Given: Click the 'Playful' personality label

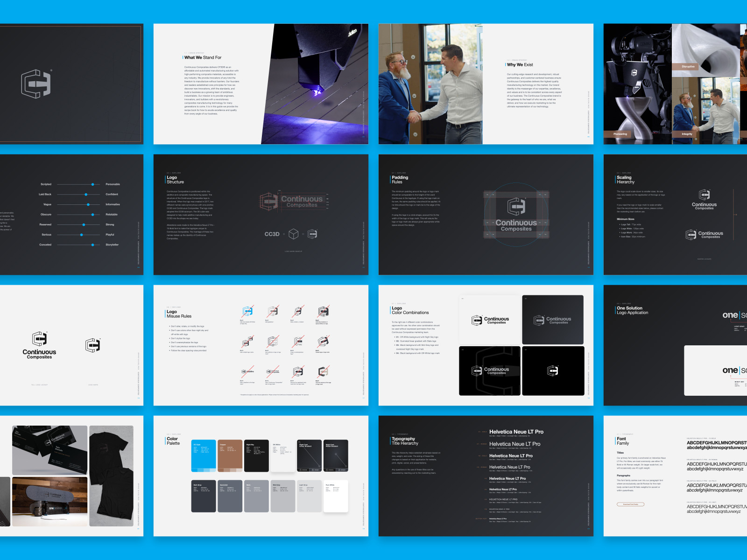Looking at the screenshot, I should click(110, 235).
